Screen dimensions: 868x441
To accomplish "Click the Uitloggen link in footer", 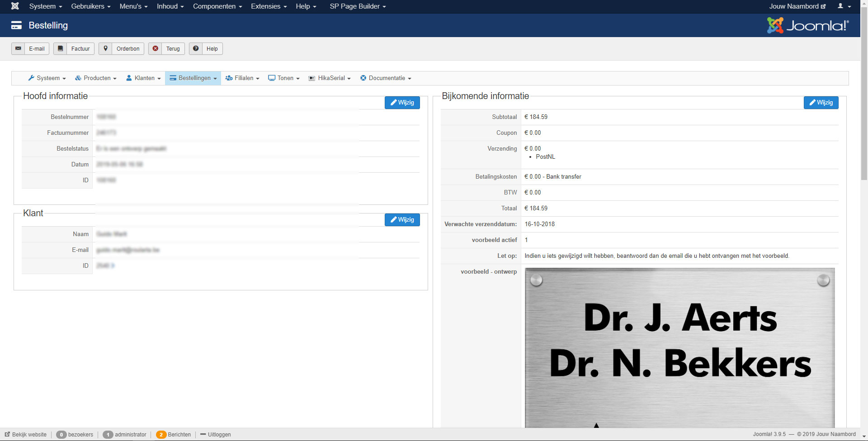I will click(x=216, y=435).
